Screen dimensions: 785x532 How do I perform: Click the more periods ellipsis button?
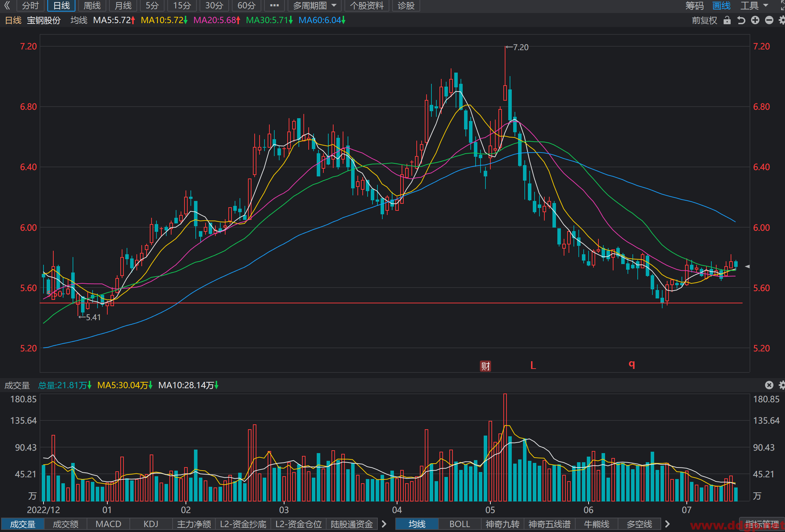tap(274, 6)
